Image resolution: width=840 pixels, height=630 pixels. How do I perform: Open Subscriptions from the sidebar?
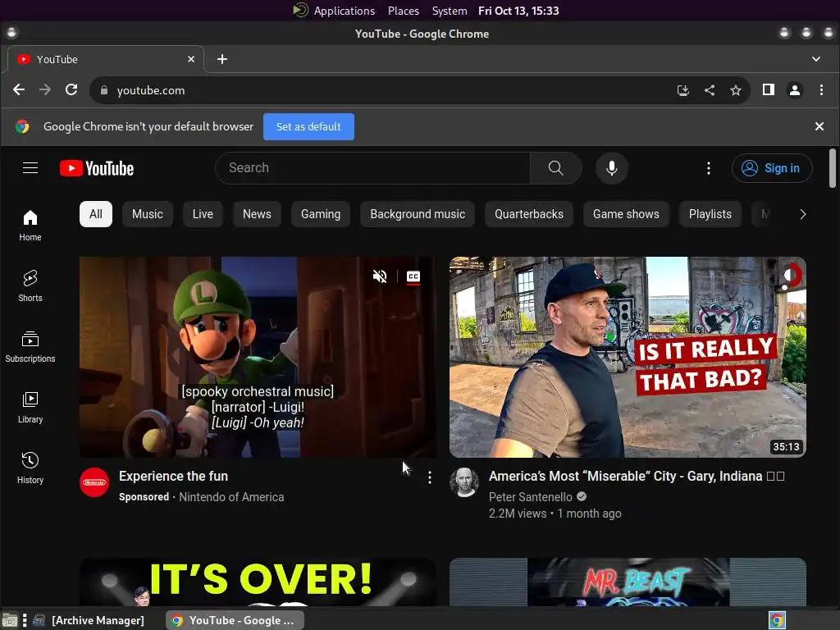point(30,347)
